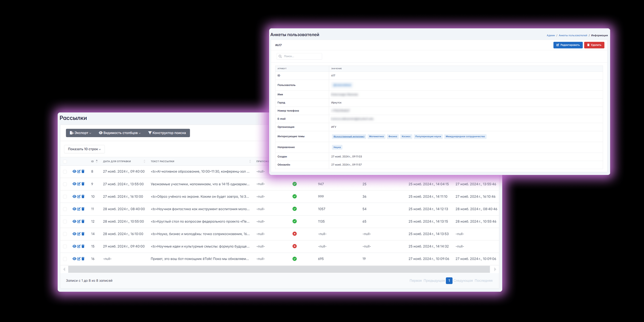Viewport: 644px width, 322px height.
Task: Check the select-all checkbox in table header
Action: click(65, 161)
